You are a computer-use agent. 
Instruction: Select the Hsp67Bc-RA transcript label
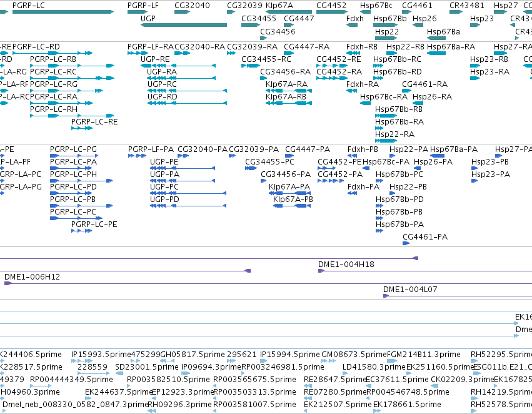[x=384, y=97]
